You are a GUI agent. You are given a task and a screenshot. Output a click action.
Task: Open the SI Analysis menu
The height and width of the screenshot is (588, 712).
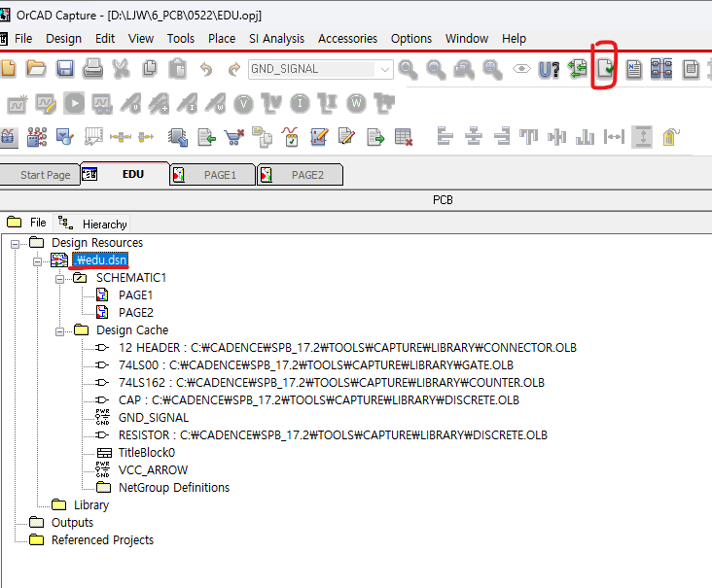coord(276,39)
